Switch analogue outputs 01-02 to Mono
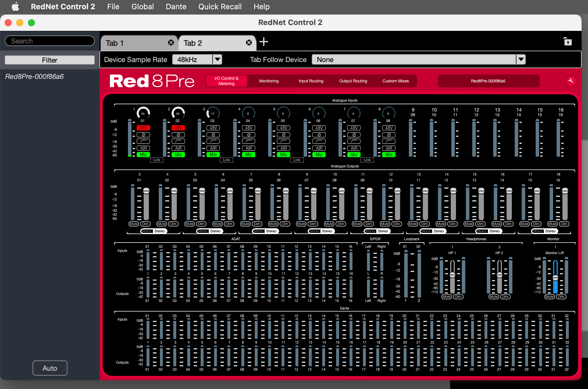588x389 pixels. (x=147, y=231)
